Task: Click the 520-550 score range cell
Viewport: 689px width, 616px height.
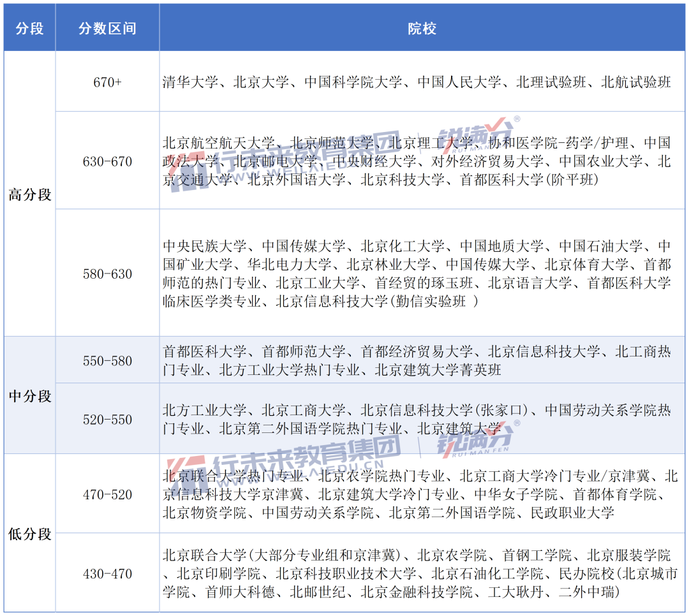Action: coord(107,420)
